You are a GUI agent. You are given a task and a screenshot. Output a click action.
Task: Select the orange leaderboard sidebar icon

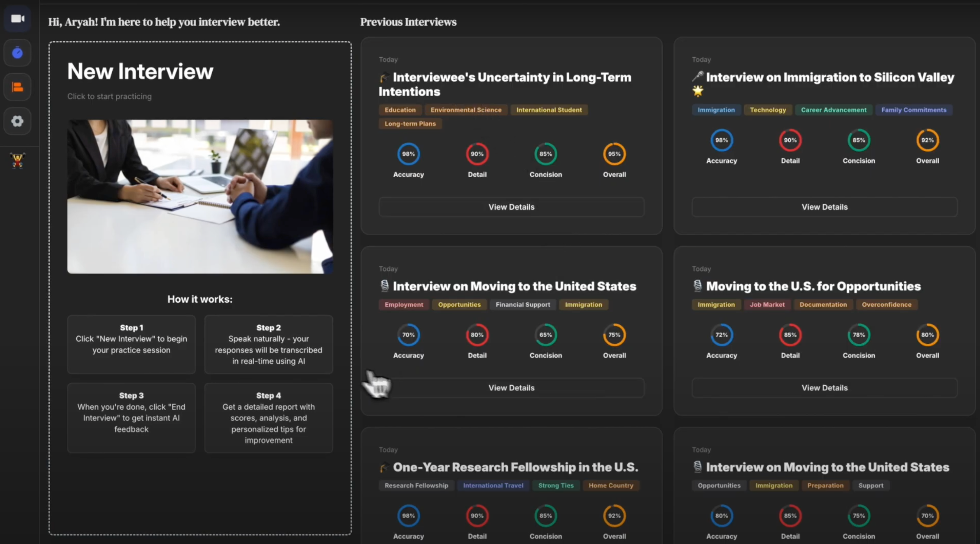coord(18,87)
